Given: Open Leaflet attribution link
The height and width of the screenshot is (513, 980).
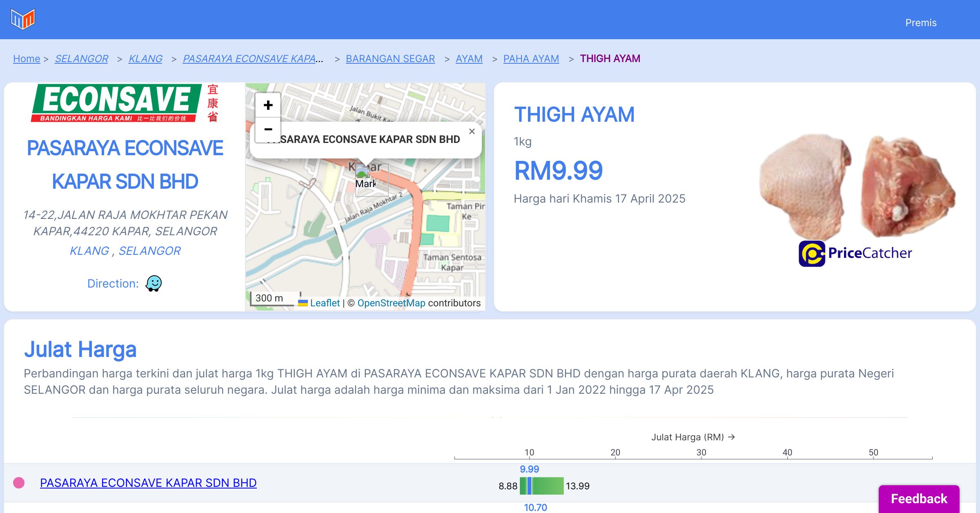Looking at the screenshot, I should click(x=325, y=303).
